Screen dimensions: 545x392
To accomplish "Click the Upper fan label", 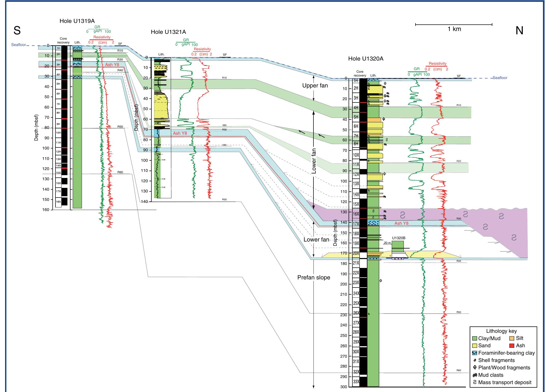I will click(x=315, y=86).
